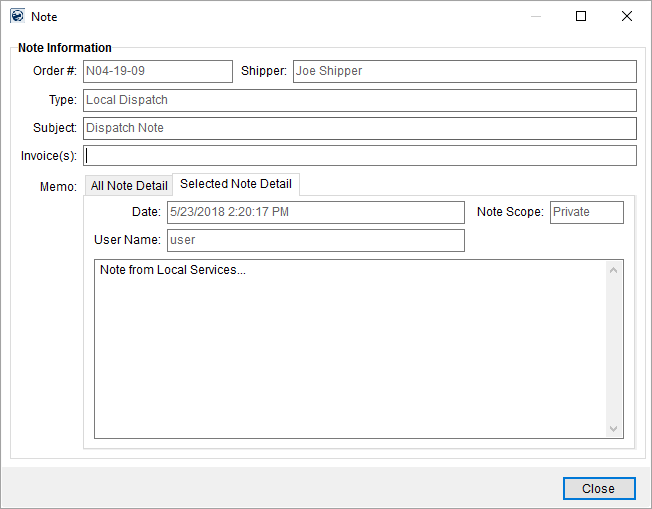Viewport: 652px width, 509px height.
Task: Select the Selected Note Detail tab
Action: pos(236,185)
